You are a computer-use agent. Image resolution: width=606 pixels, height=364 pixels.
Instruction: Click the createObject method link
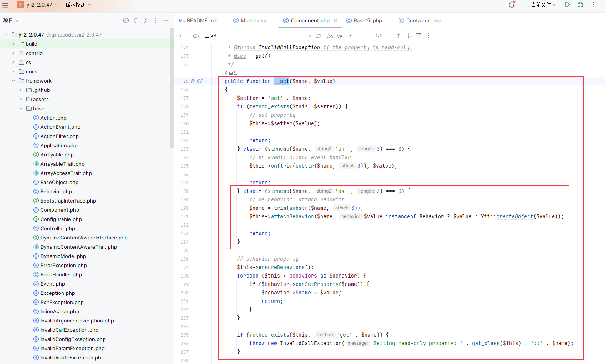pyautogui.click(x=514, y=216)
